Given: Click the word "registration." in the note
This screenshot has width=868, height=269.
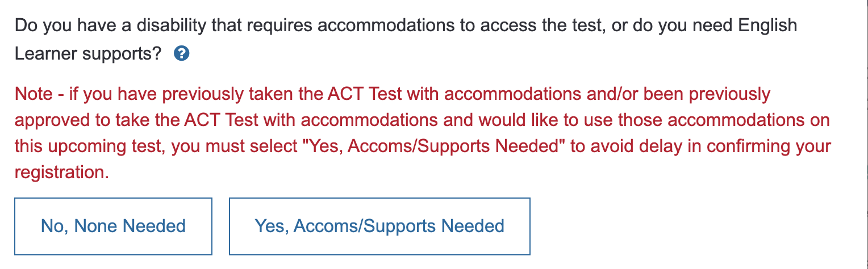Looking at the screenshot, I should pyautogui.click(x=61, y=173).
